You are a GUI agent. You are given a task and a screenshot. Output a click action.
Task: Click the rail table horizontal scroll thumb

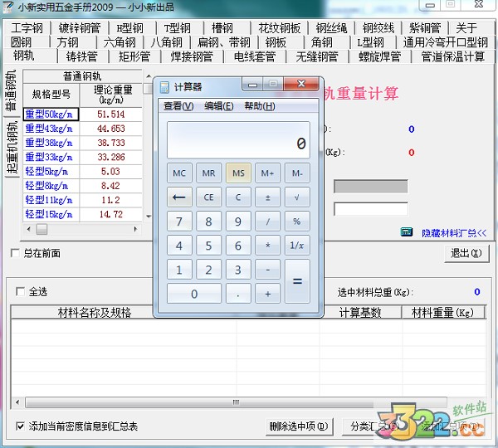point(42,229)
